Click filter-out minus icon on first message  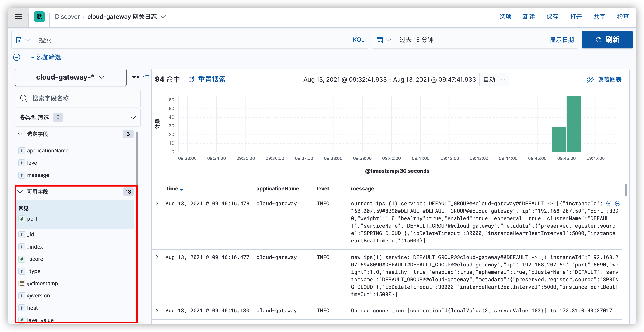[x=618, y=203]
